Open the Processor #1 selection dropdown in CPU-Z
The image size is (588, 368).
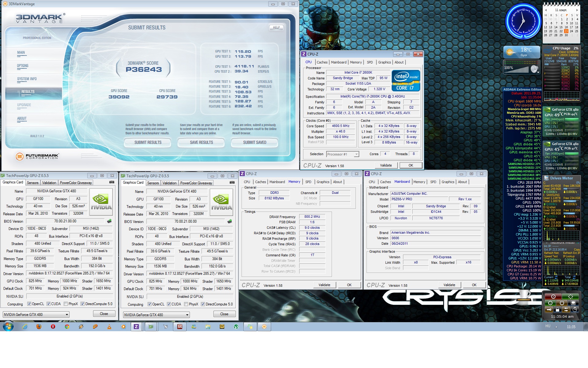click(356, 154)
